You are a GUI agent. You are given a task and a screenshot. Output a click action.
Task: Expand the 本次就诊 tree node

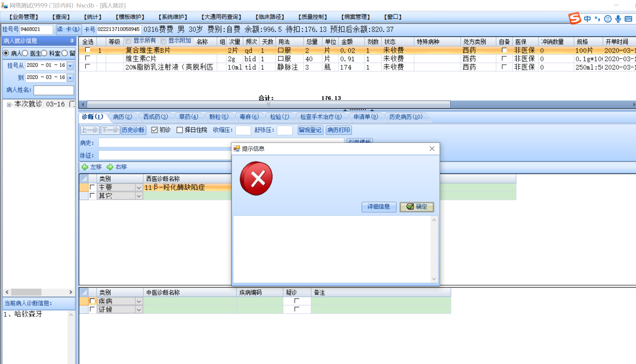pyautogui.click(x=9, y=105)
